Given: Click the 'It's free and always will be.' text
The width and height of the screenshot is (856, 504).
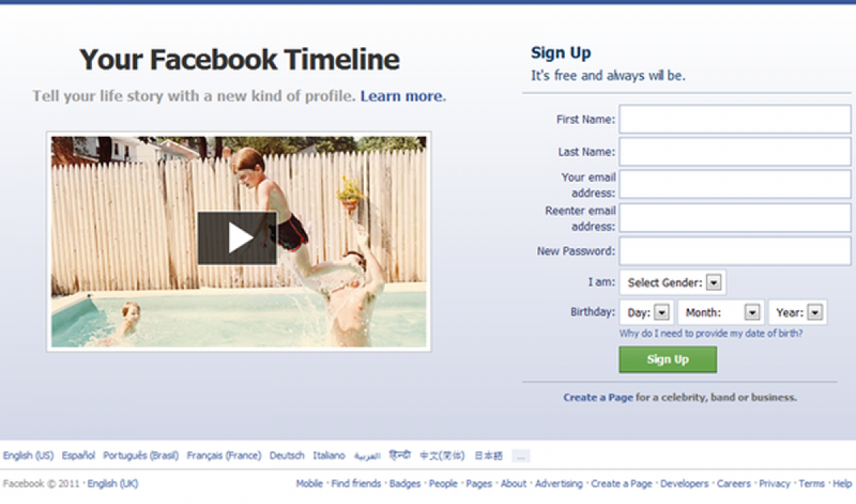Looking at the screenshot, I should tap(608, 75).
